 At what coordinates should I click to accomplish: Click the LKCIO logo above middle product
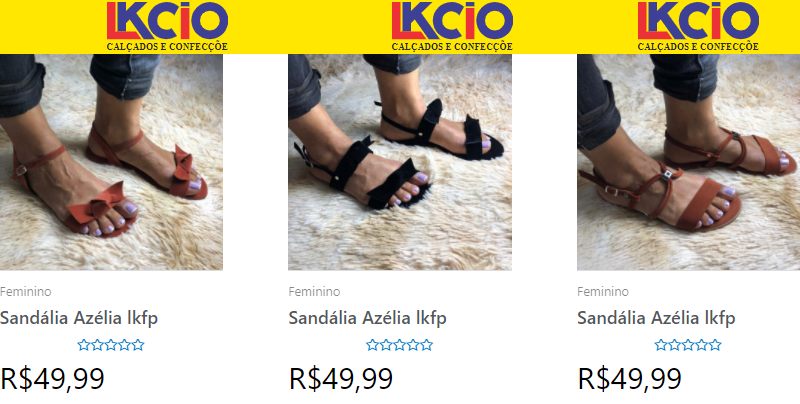[x=452, y=27]
